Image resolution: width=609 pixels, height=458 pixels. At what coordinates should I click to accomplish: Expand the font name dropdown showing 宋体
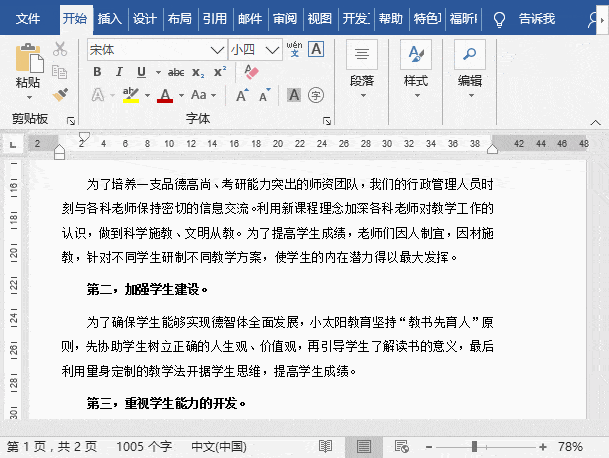pyautogui.click(x=217, y=49)
